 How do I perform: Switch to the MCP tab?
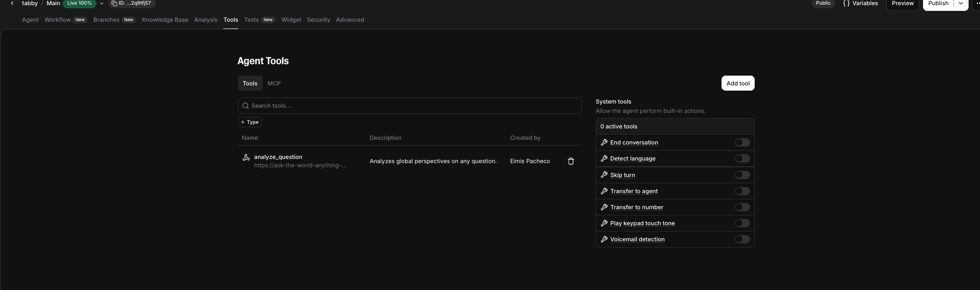click(x=274, y=83)
